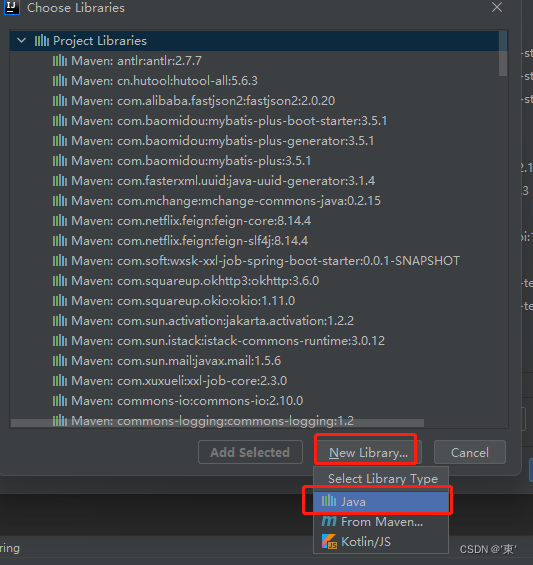This screenshot has height=565, width=533.
Task: Click the icon beside okio:okio:1.11.0
Action: point(60,301)
